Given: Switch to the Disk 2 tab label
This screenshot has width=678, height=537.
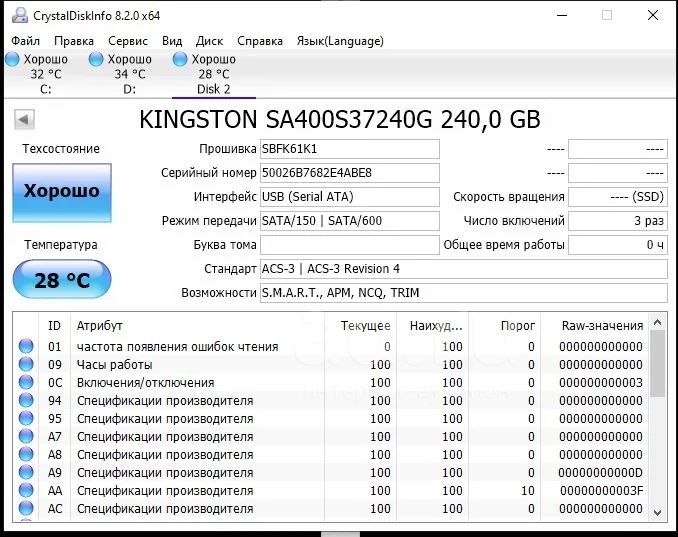Looking at the screenshot, I should tap(214, 89).
